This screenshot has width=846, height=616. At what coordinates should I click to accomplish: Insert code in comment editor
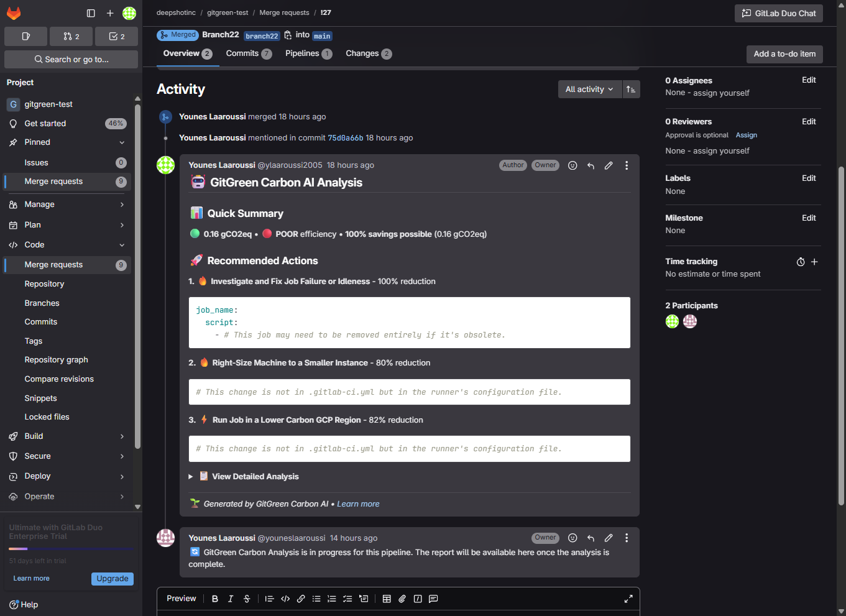285,599
